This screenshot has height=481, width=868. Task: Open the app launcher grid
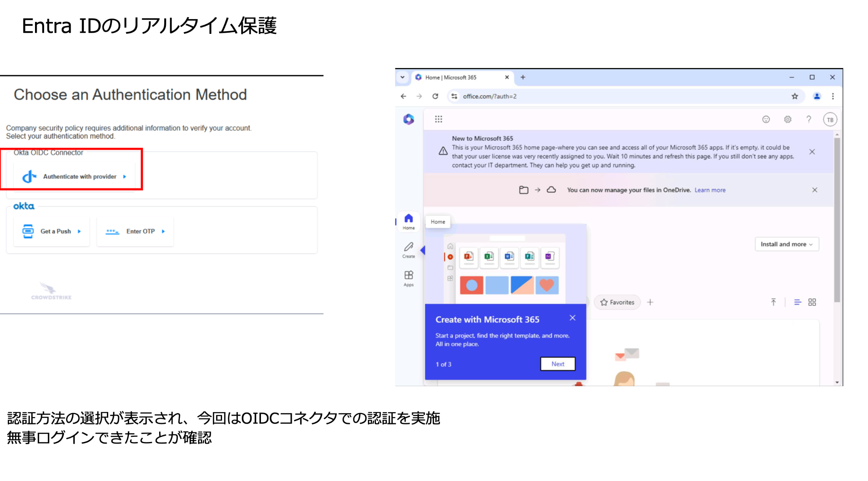point(438,119)
